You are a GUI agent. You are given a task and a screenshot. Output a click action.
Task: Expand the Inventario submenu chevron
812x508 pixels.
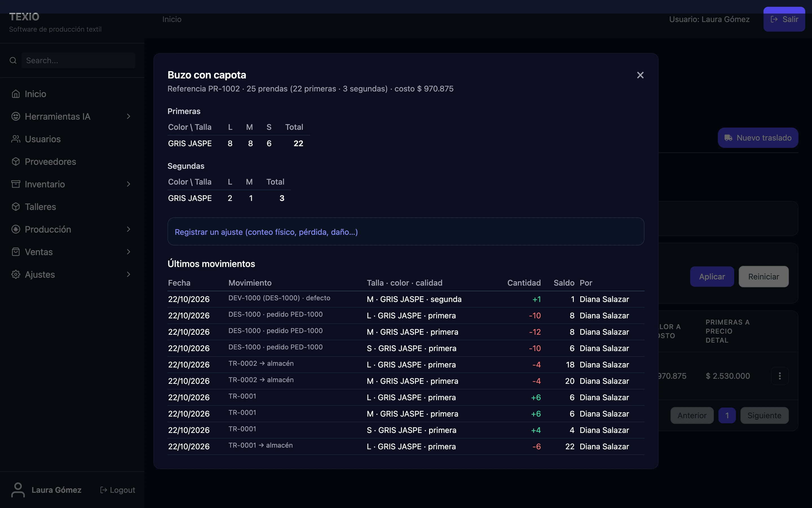129,184
